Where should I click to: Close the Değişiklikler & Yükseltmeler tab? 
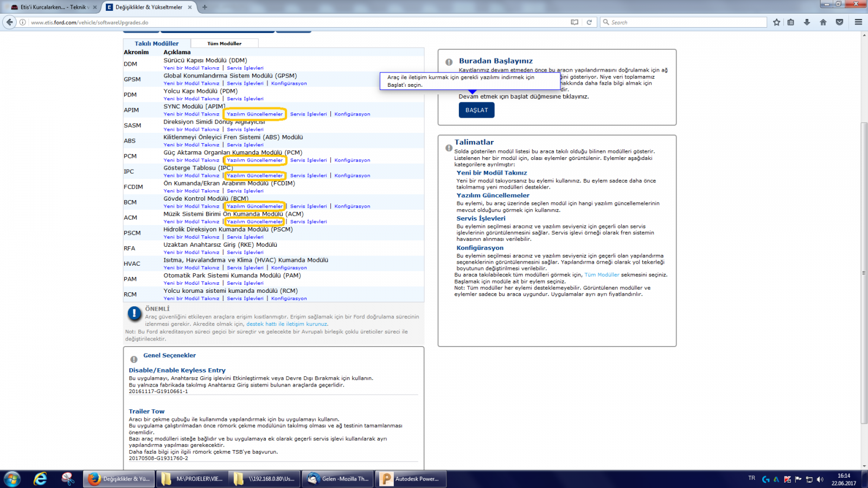pyautogui.click(x=190, y=7)
